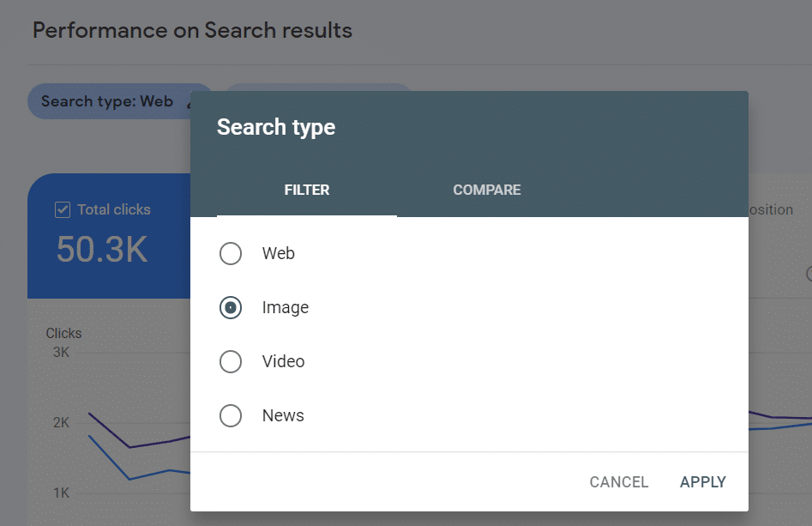
Task: Apply the selected search type
Action: [x=703, y=482]
